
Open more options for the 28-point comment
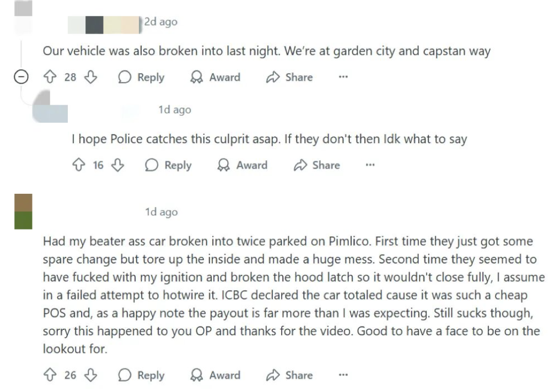click(343, 77)
